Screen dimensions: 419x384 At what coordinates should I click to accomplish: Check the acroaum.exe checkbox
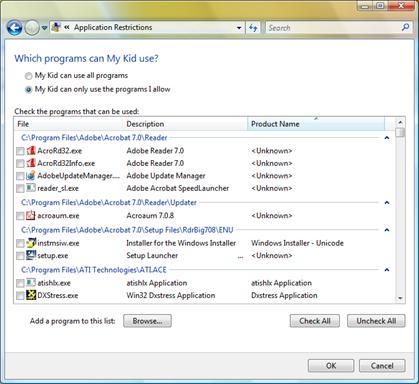click(x=20, y=216)
